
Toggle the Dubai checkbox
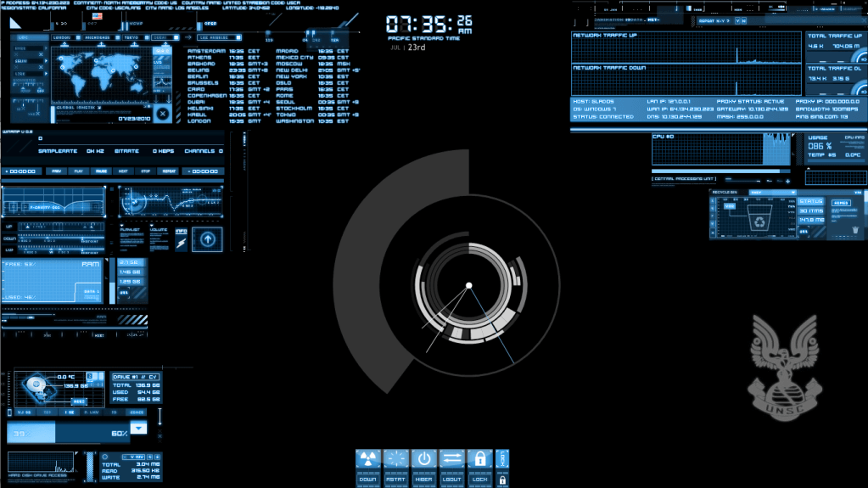coord(176,37)
